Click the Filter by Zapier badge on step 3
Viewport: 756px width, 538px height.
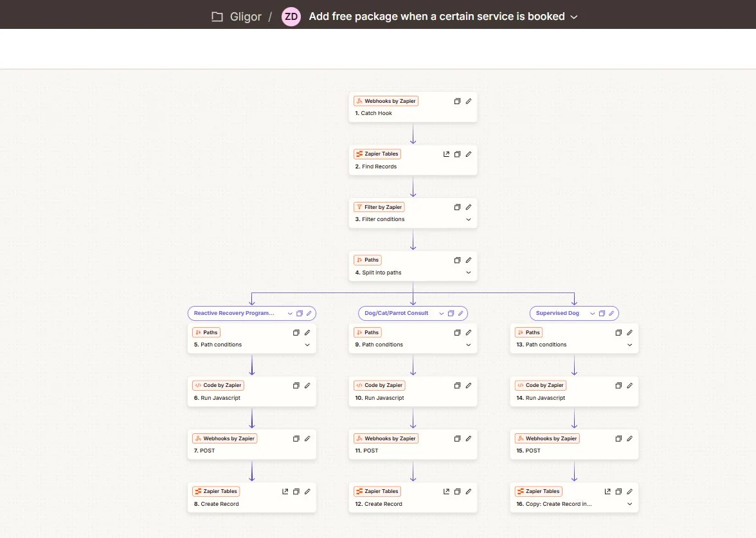click(379, 207)
